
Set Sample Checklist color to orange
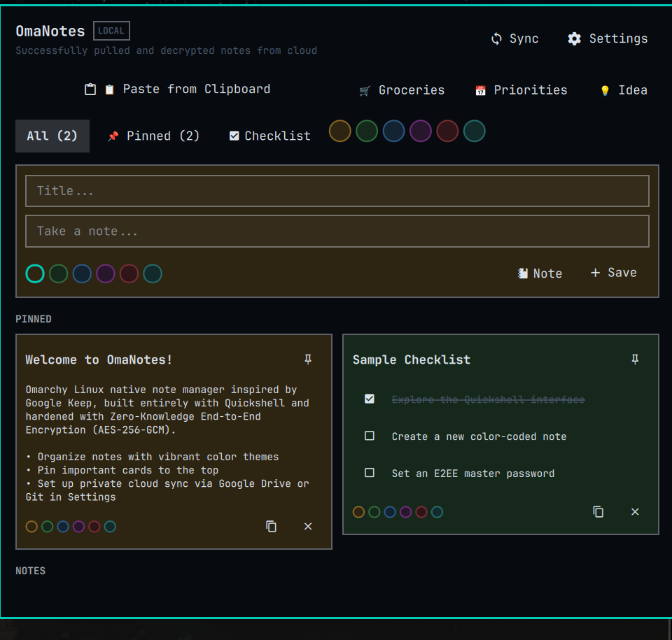point(358,512)
